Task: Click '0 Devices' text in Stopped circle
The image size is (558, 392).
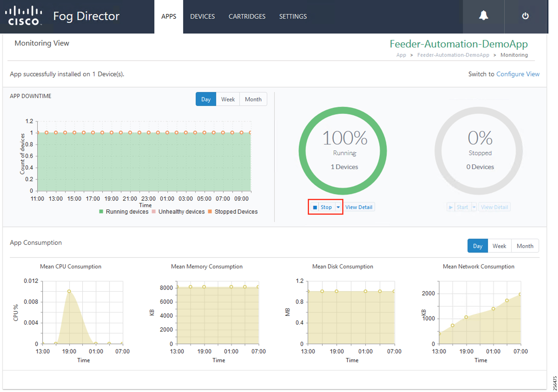Action: click(x=480, y=167)
